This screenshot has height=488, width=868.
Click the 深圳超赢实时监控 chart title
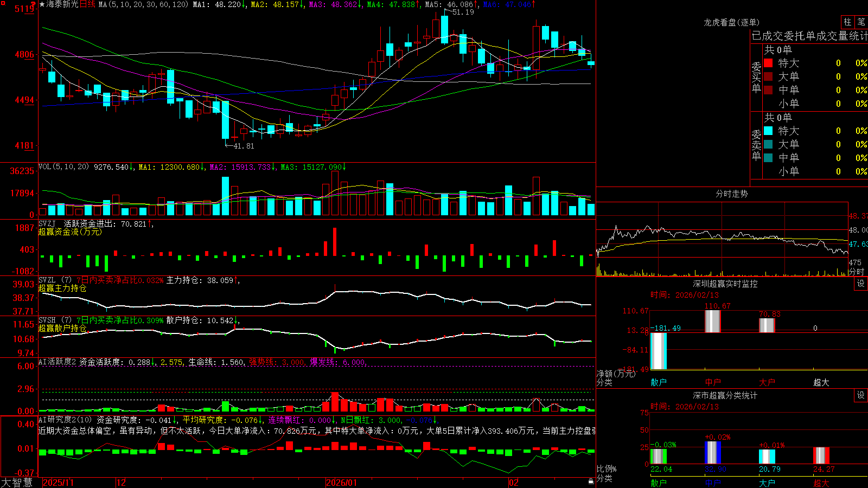[725, 284]
